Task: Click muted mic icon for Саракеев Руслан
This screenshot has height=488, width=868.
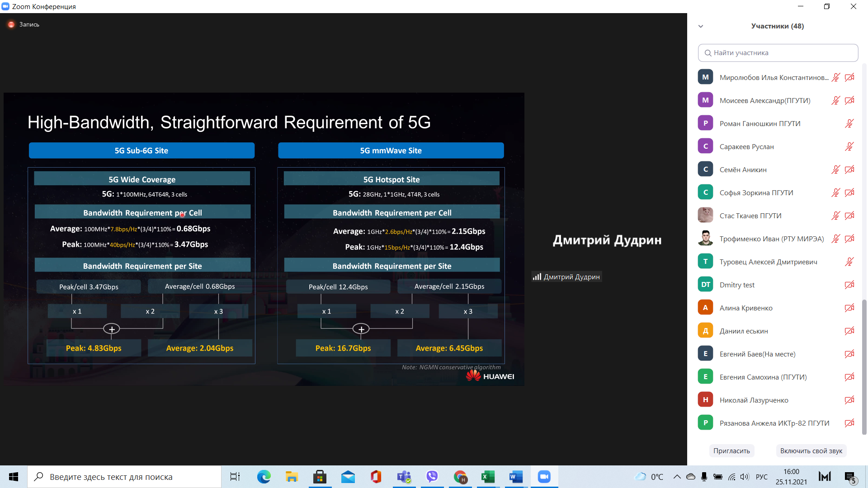Action: [849, 146]
